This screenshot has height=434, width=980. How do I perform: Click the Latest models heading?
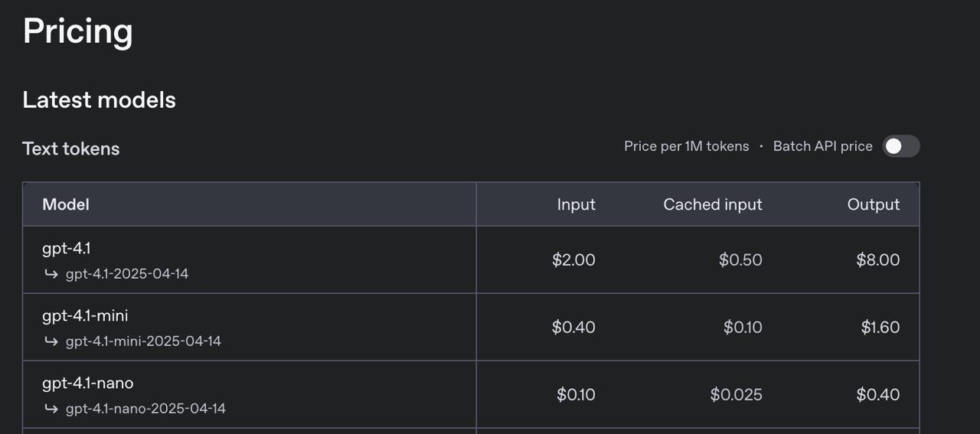pos(100,100)
